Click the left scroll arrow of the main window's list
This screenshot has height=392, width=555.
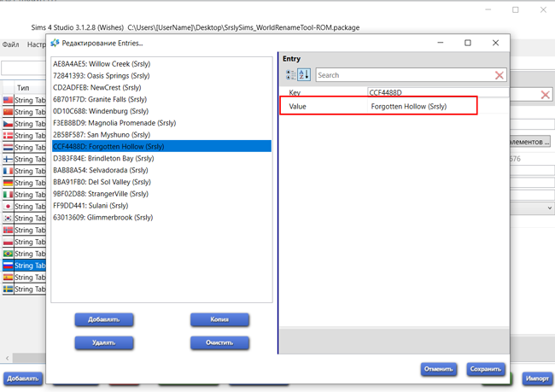pos(7,359)
